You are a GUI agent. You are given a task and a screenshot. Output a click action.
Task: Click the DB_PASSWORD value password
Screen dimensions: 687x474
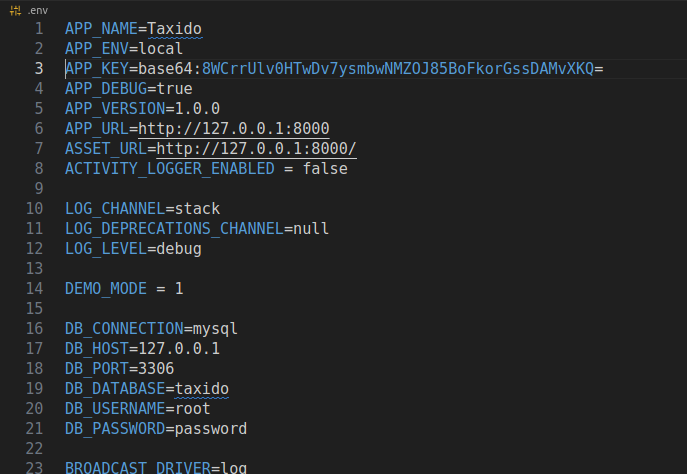tap(210, 429)
